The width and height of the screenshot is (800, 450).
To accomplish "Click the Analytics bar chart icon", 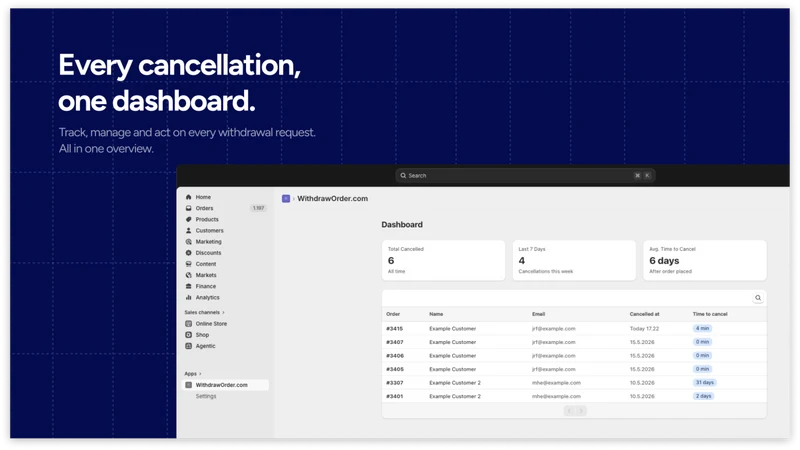I will [x=188, y=297].
